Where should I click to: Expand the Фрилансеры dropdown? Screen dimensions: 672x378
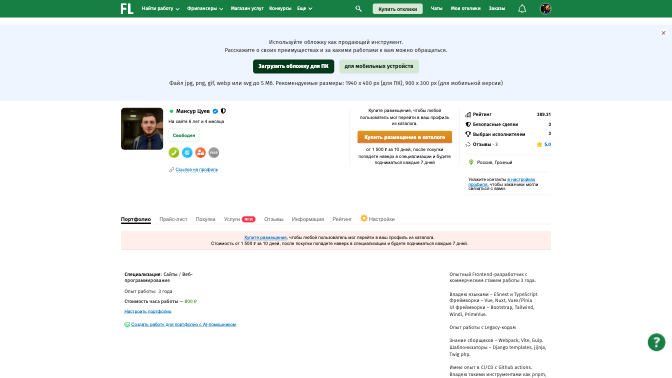point(205,9)
